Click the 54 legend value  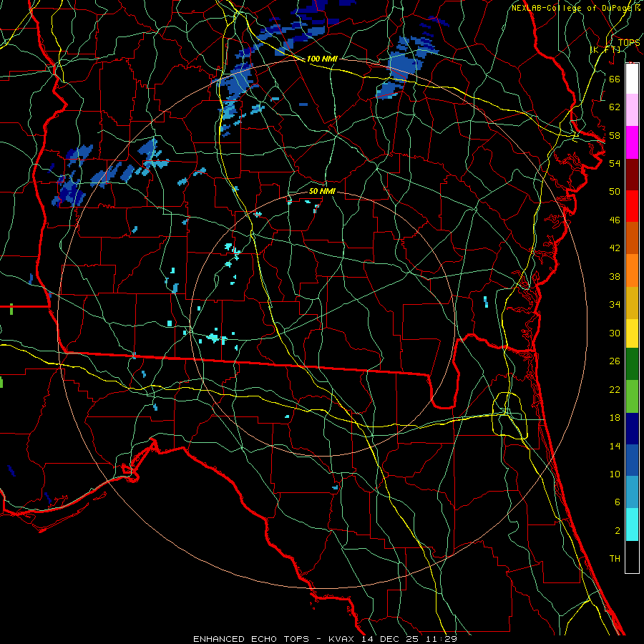pyautogui.click(x=615, y=163)
